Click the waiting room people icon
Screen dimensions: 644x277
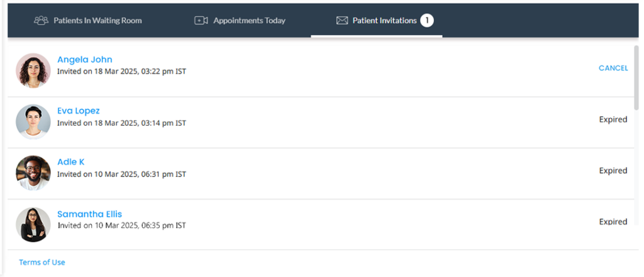tap(41, 21)
